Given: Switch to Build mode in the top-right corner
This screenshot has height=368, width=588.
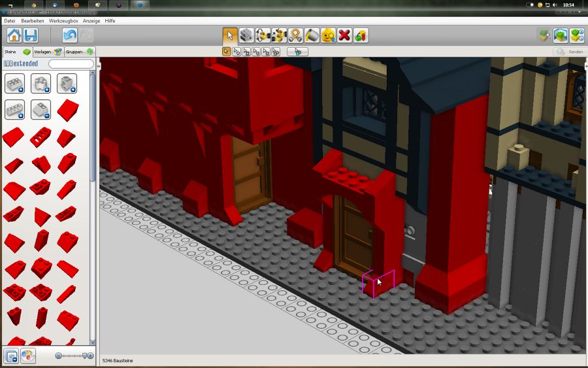Looking at the screenshot, I should (x=561, y=35).
